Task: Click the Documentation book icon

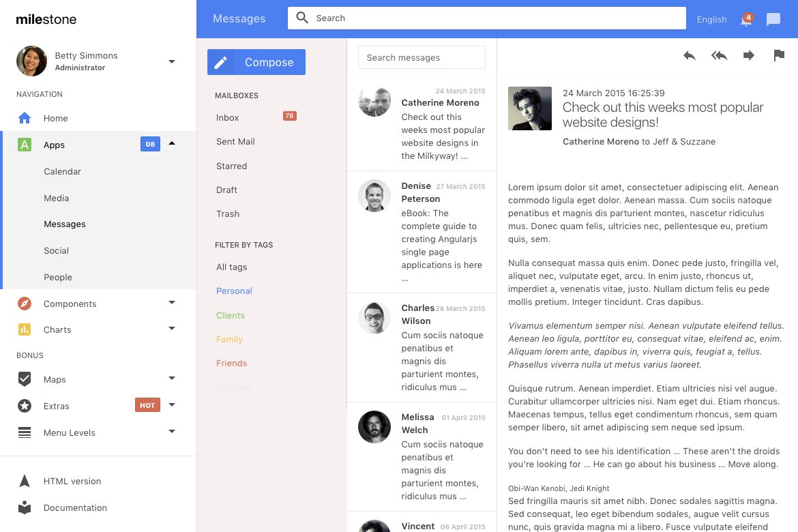Action: pyautogui.click(x=25, y=507)
